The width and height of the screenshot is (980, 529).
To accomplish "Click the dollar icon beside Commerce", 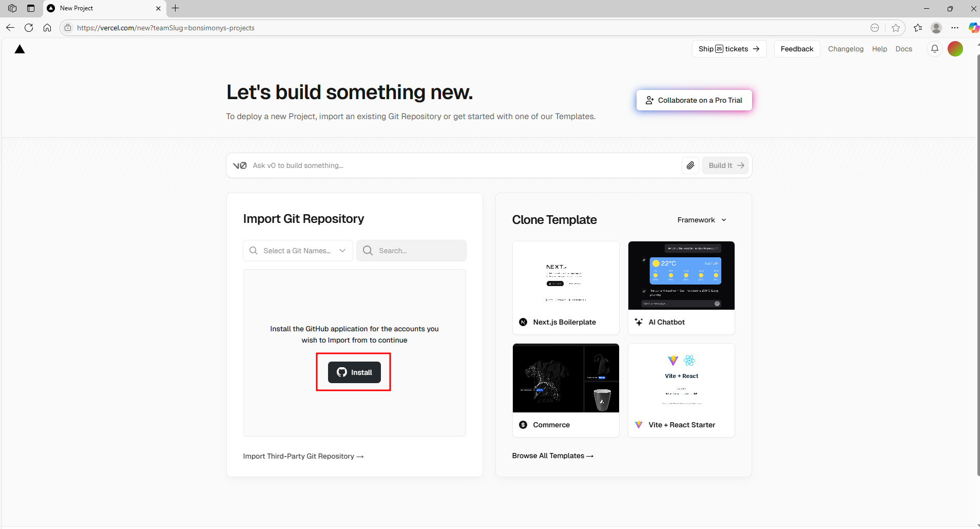I will [x=523, y=425].
